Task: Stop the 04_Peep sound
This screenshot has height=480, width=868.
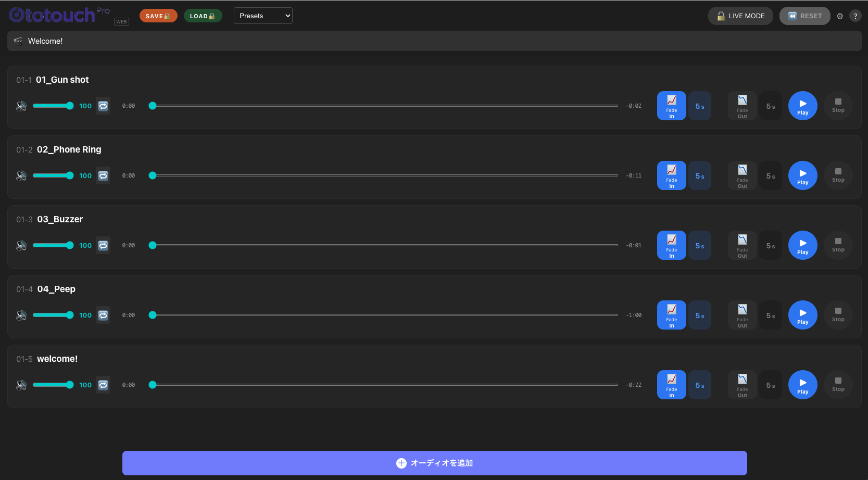Action: click(838, 315)
